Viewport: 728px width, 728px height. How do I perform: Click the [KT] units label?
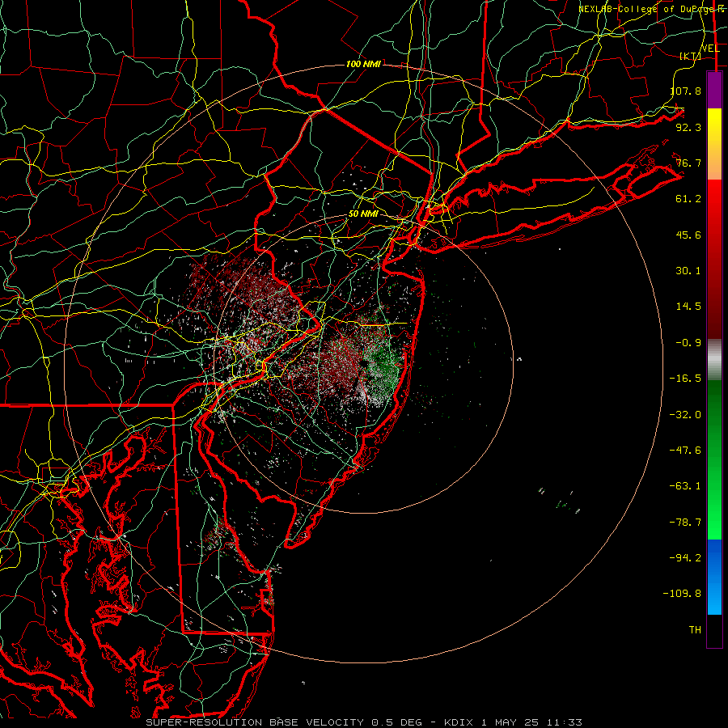(690, 56)
